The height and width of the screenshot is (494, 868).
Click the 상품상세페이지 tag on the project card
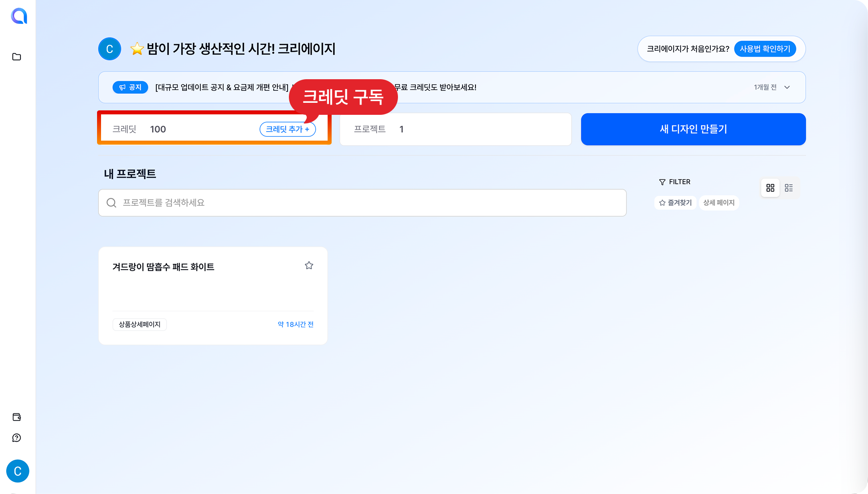[139, 324]
